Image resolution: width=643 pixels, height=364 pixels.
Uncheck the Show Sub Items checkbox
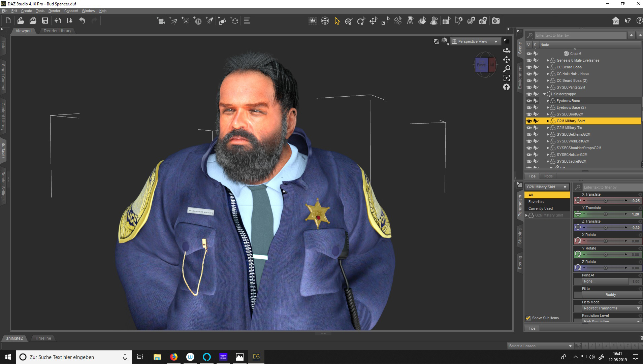click(528, 318)
